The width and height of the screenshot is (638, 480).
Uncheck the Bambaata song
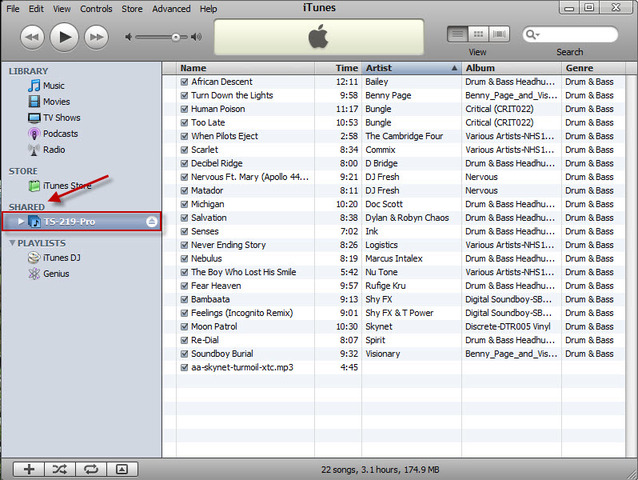184,299
